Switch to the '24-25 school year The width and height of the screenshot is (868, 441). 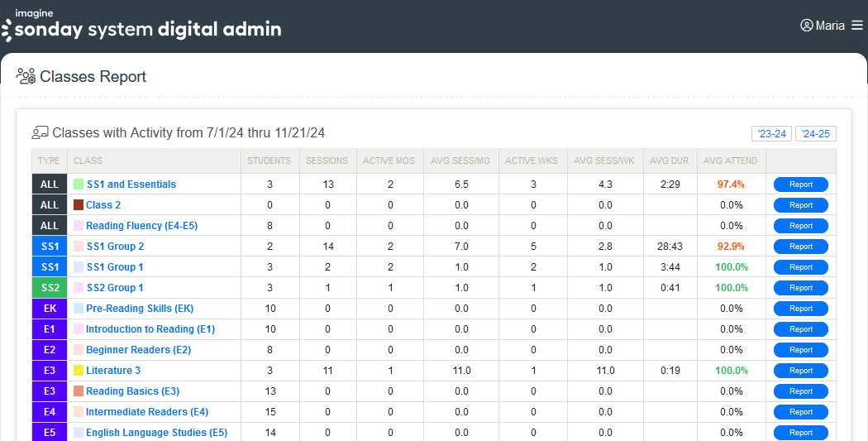coord(815,134)
